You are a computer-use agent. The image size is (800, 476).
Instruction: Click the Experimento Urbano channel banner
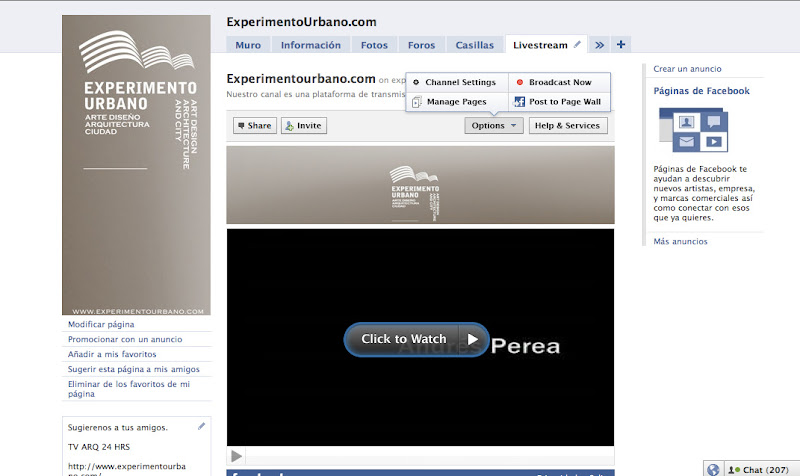(x=420, y=185)
